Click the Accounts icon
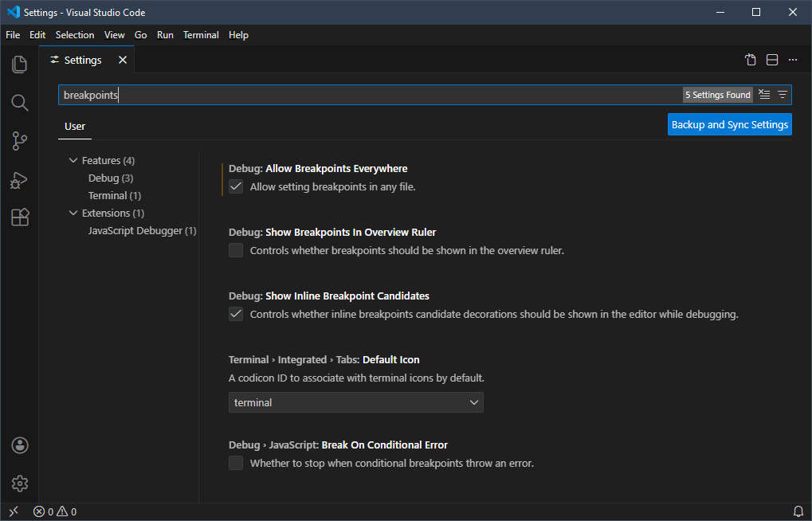This screenshot has width=812, height=521. [x=20, y=445]
